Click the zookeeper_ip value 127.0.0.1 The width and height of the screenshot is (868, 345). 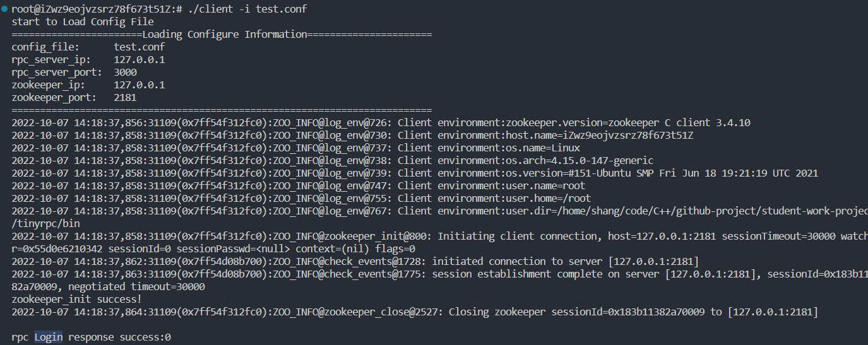click(139, 85)
